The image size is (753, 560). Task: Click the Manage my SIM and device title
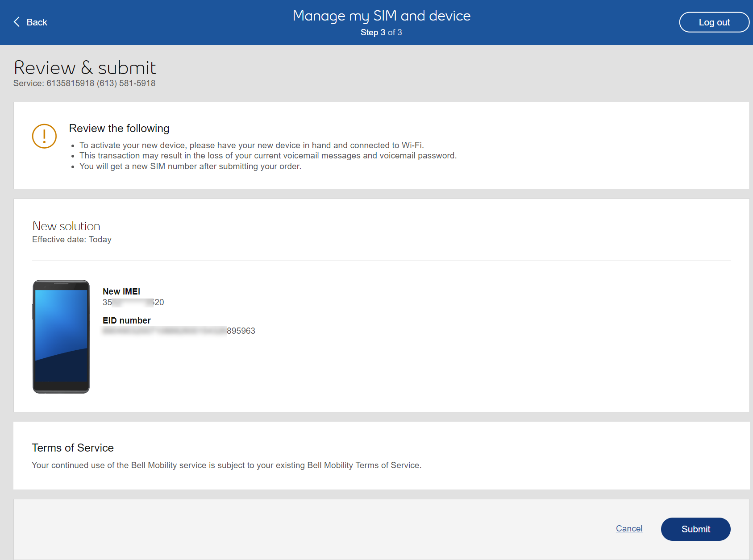381,16
